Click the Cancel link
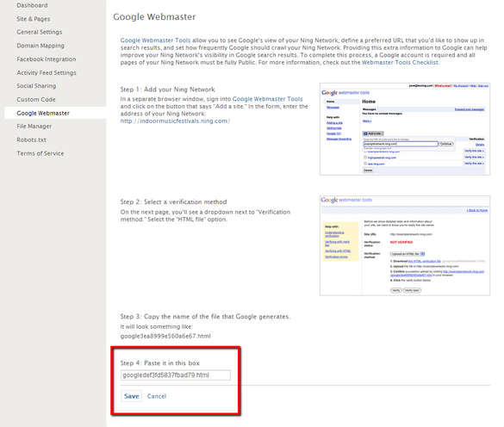Screen dimensions: 504x427 [157, 396]
